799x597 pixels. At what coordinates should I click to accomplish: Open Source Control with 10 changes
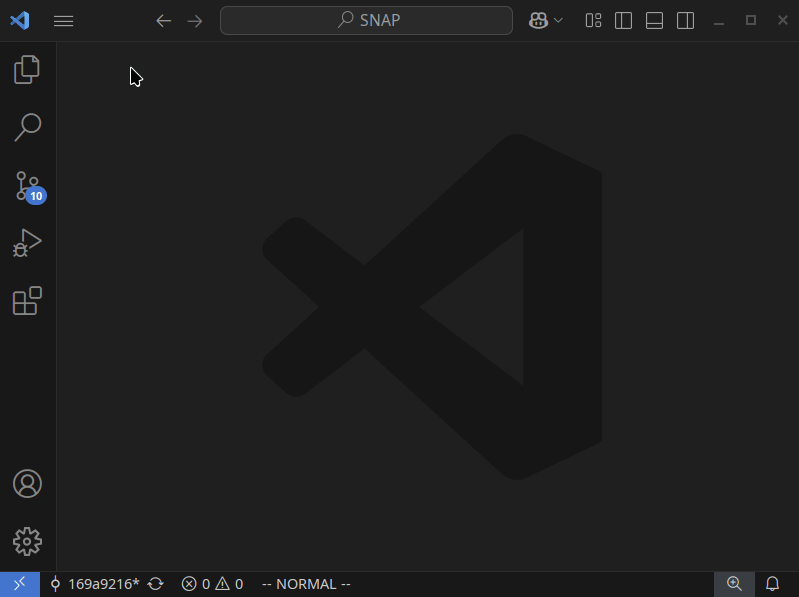(x=29, y=186)
